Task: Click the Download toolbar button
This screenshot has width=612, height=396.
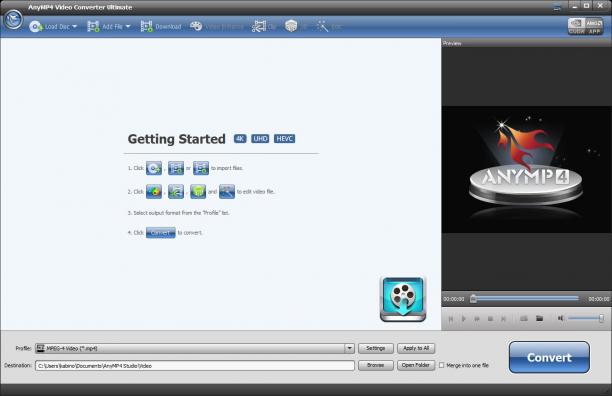Action: coord(161,27)
